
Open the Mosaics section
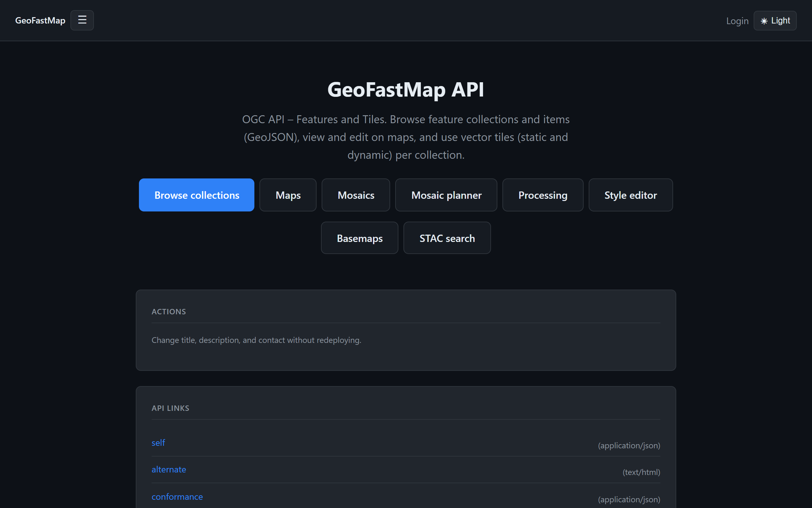tap(356, 195)
